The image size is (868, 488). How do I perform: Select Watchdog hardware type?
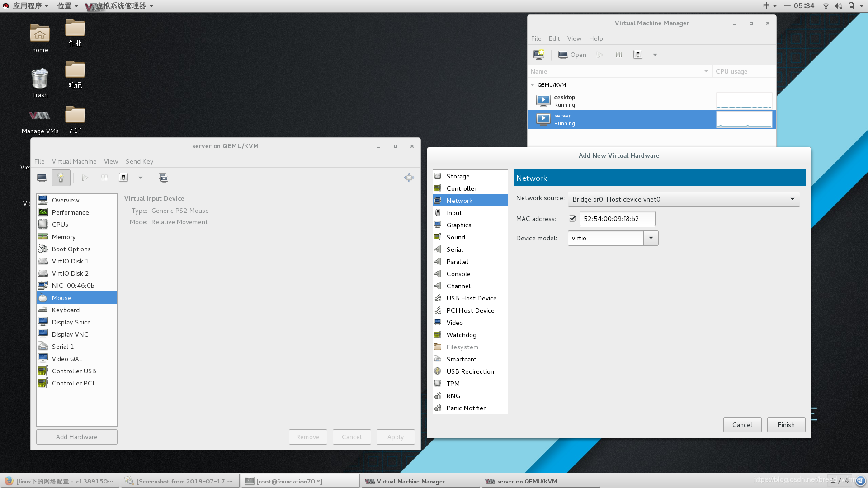(470, 335)
